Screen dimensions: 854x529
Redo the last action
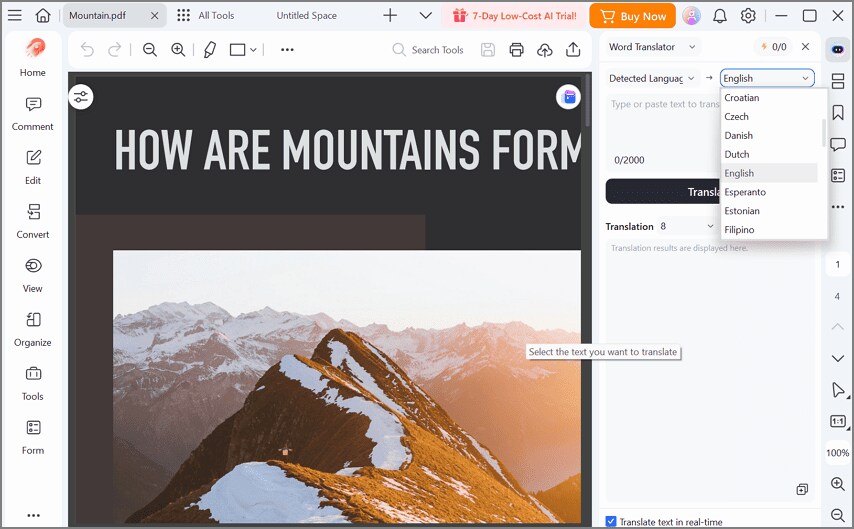114,50
